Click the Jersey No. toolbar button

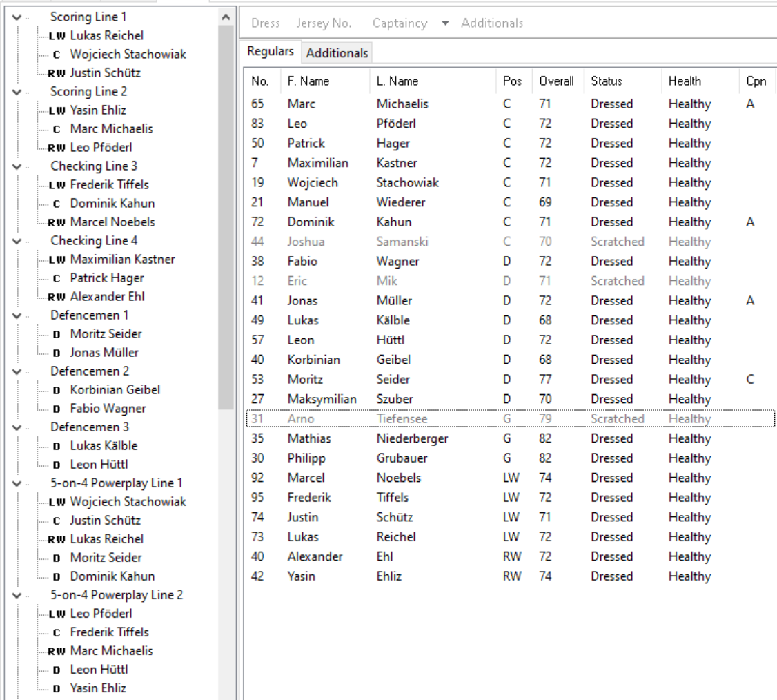(x=324, y=23)
